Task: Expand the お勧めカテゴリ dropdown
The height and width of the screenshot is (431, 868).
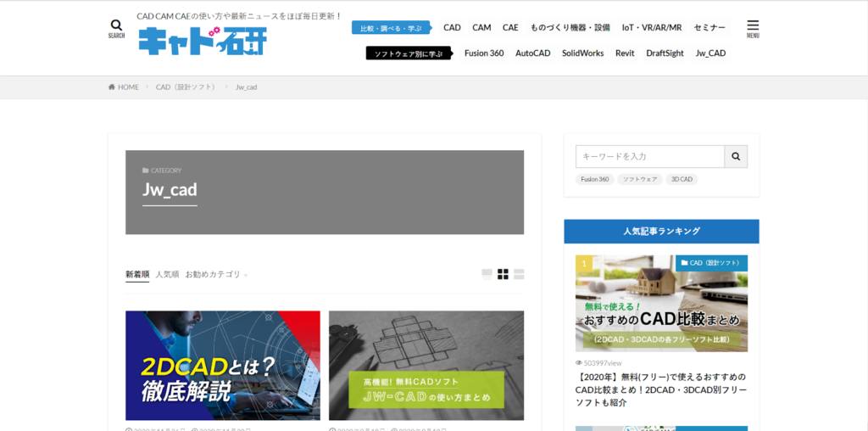Action: click(x=216, y=274)
